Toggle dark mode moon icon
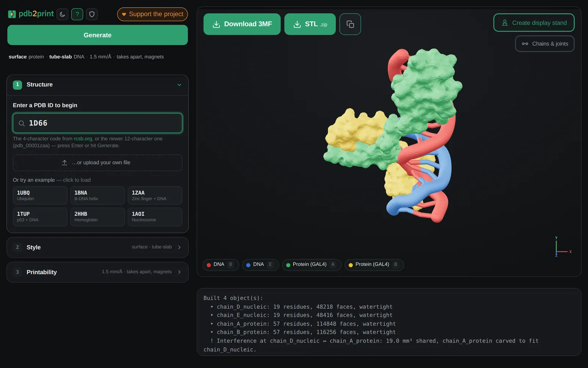 coord(62,14)
